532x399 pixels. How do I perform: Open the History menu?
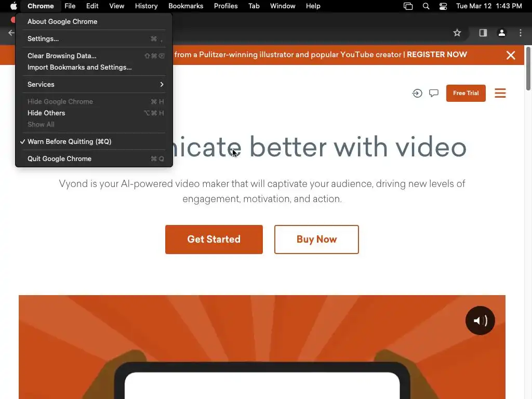click(146, 6)
